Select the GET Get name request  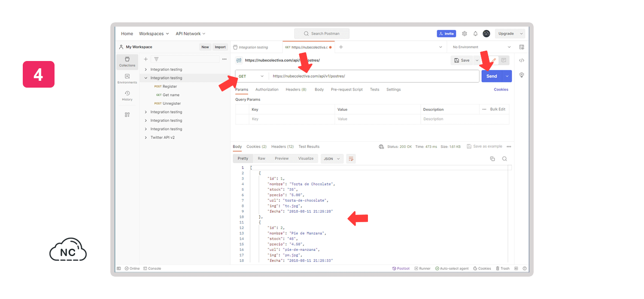[168, 95]
